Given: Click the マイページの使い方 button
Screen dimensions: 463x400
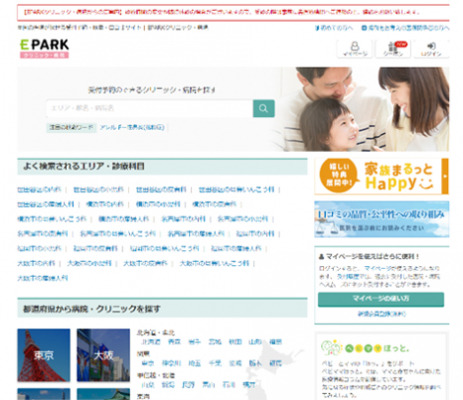Looking at the screenshot, I should tap(381, 299).
